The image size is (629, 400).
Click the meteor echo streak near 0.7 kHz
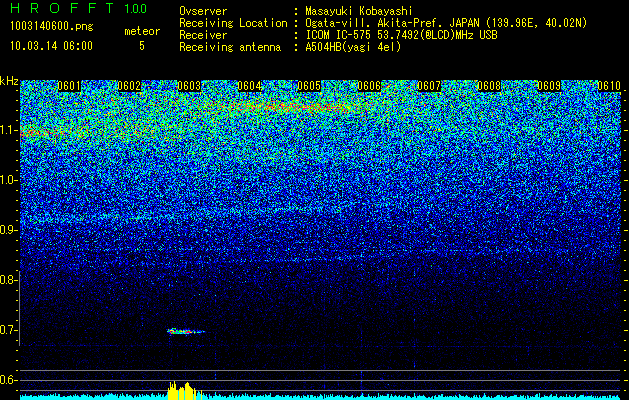point(186,331)
